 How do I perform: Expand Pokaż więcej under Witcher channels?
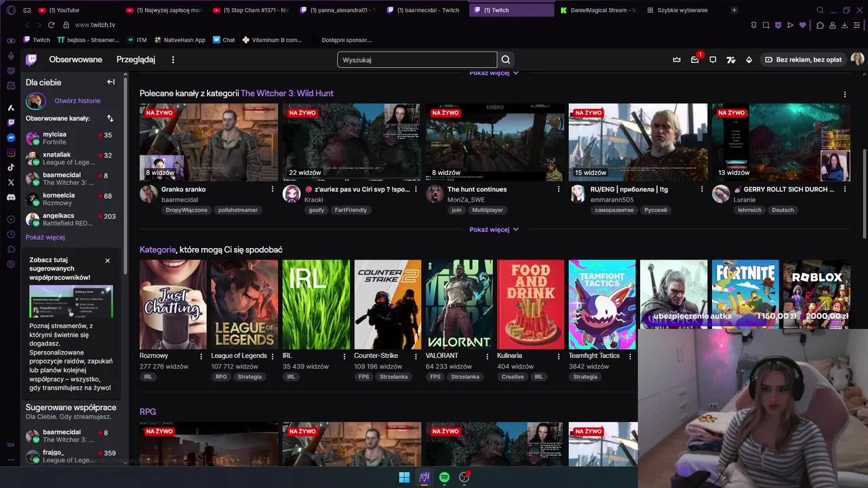[x=494, y=229]
